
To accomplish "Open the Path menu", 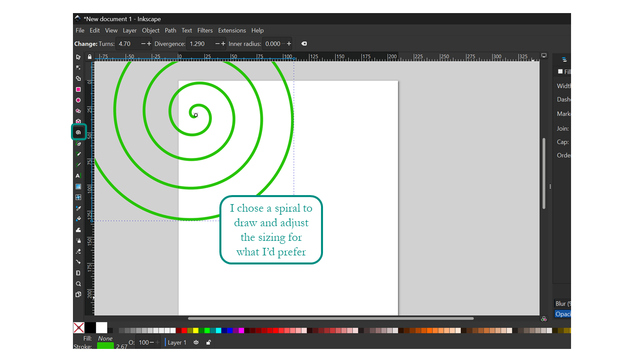I will tap(171, 30).
